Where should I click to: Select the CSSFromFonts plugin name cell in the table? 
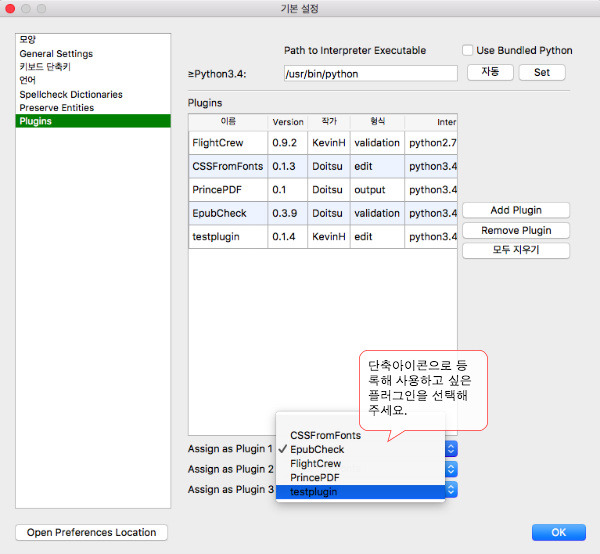click(228, 166)
